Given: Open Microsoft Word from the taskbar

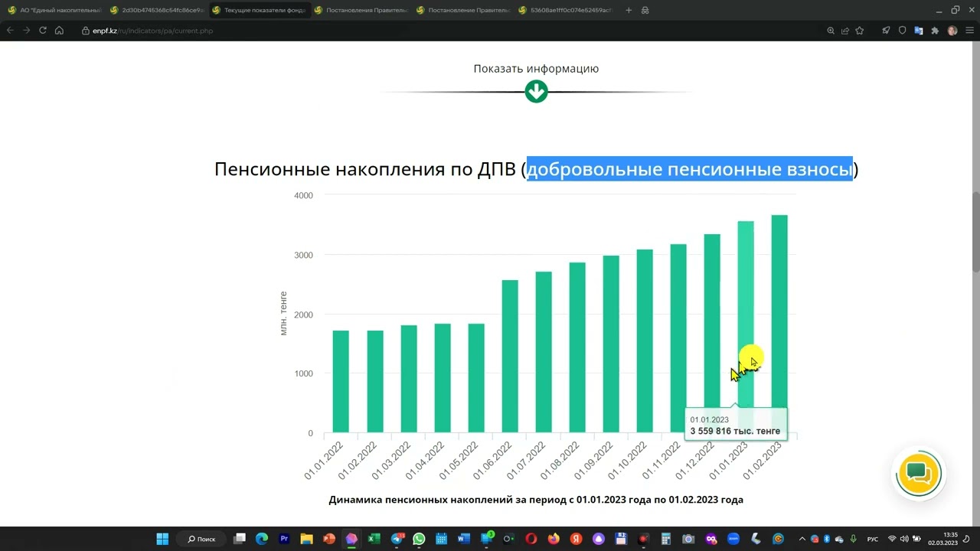Looking at the screenshot, I should (x=463, y=539).
